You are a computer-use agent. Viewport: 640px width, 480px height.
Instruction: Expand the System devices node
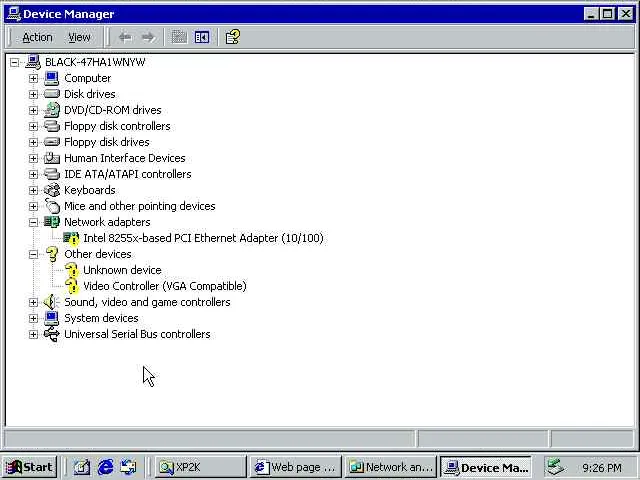[33, 318]
